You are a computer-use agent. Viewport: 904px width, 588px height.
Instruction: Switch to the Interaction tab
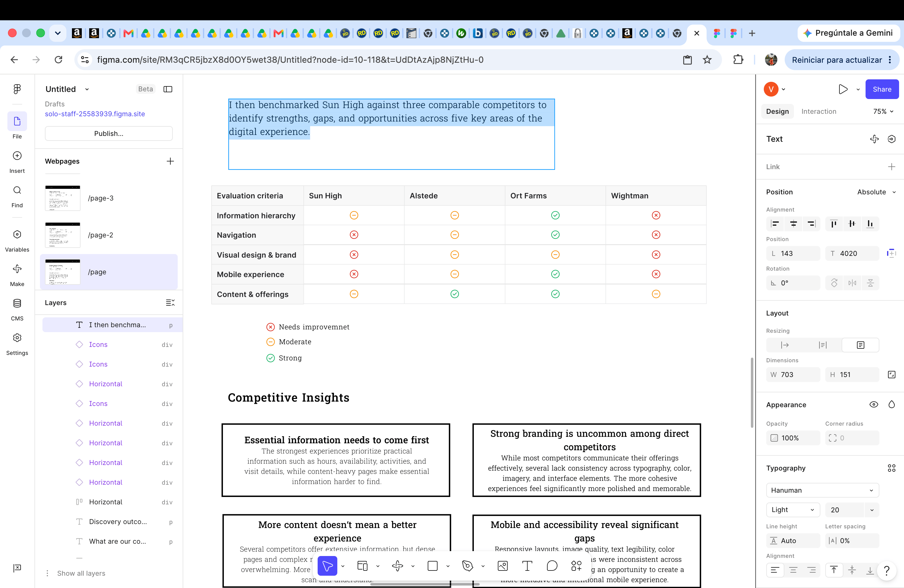pos(819,111)
